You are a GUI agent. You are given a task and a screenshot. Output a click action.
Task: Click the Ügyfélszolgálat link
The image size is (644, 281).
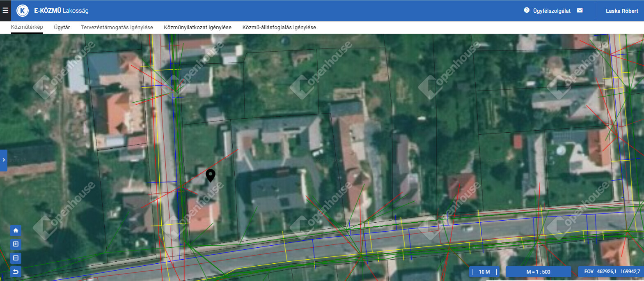click(552, 11)
